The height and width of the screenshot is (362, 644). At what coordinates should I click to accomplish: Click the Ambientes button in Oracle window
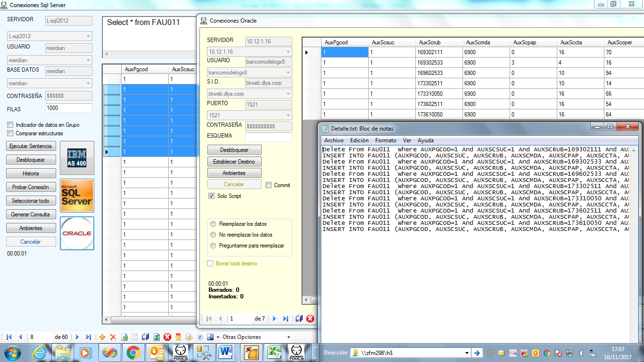(x=234, y=173)
